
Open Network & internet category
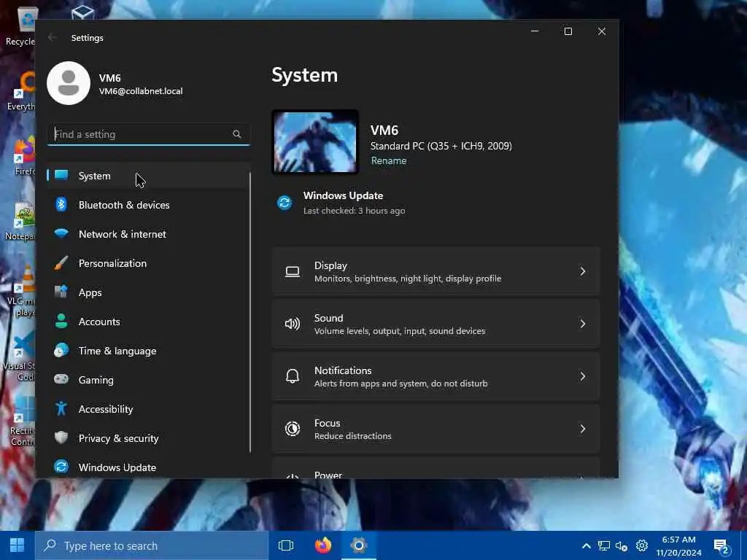(x=148, y=234)
